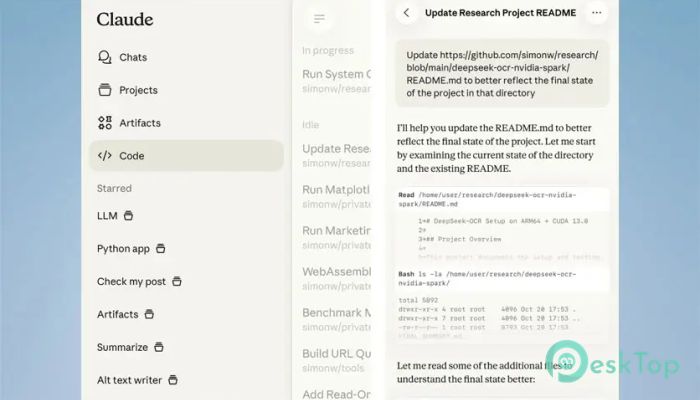Open the three-dot more options menu
Viewport: 700px width, 400px height.
(x=596, y=13)
